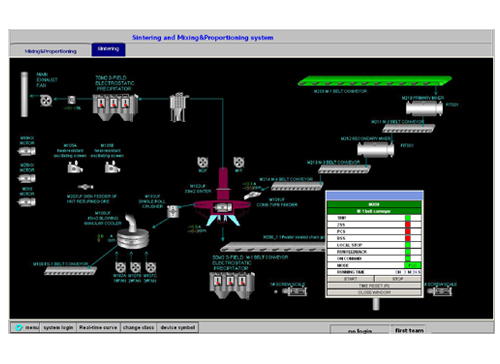The width and height of the screenshot is (500, 364).
Task: Switch to the Mixing&Proportioning tab
Action: [x=51, y=51]
